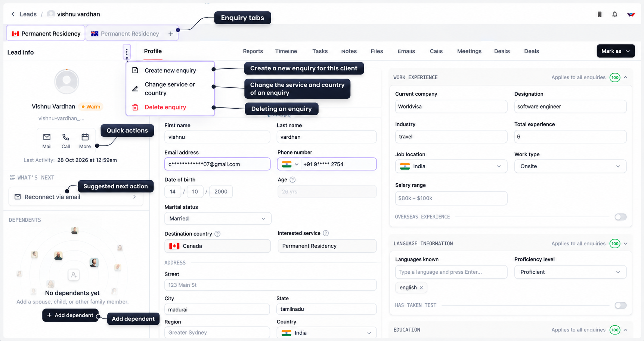Image resolution: width=644 pixels, height=341 pixels.
Task: Remove the english language tag
Action: [x=421, y=288]
